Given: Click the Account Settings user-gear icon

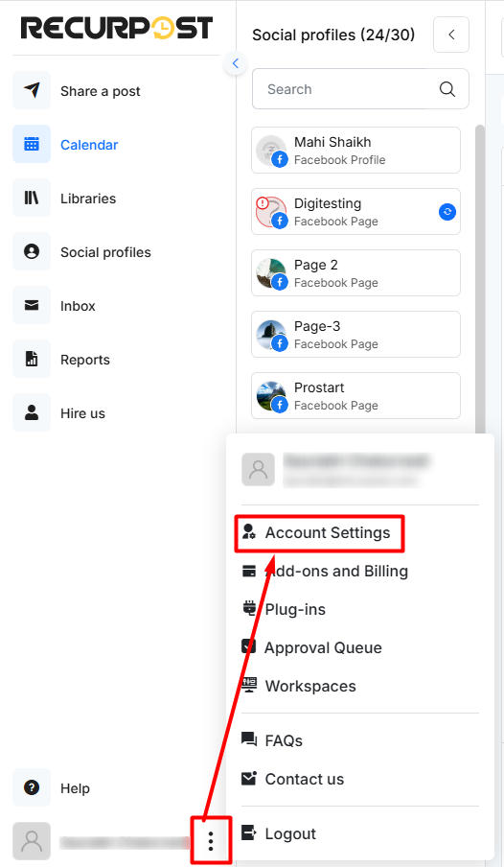Looking at the screenshot, I should coord(249,532).
